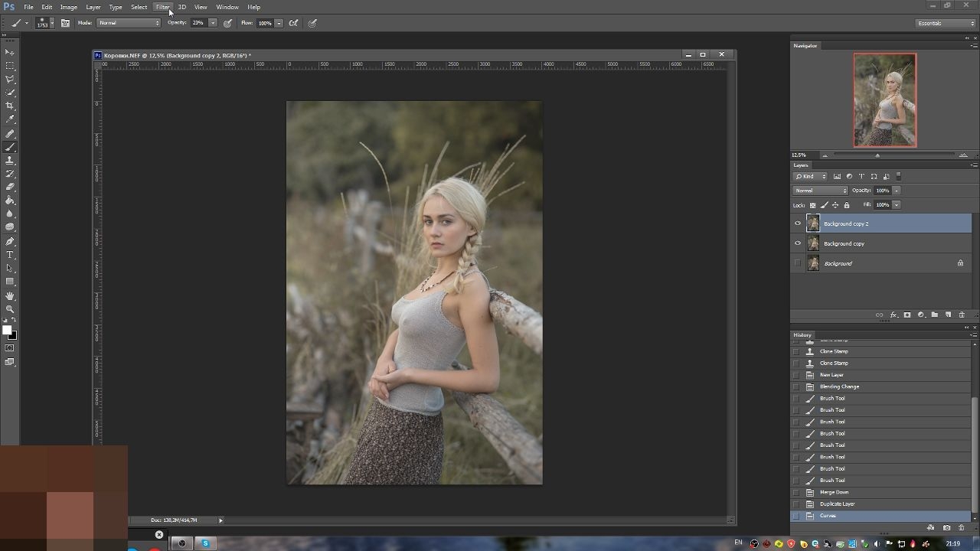Add a layer style with fx icon
Screen dimensions: 980x551
[x=893, y=315]
